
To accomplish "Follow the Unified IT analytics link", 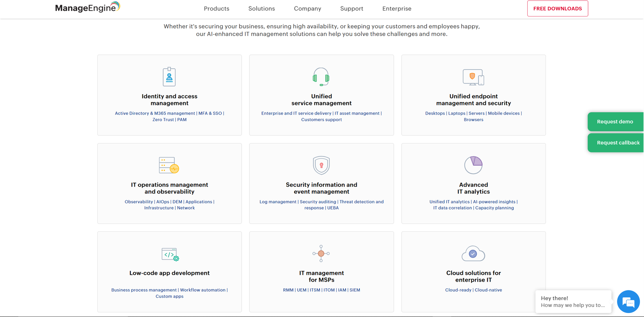I will [450, 202].
